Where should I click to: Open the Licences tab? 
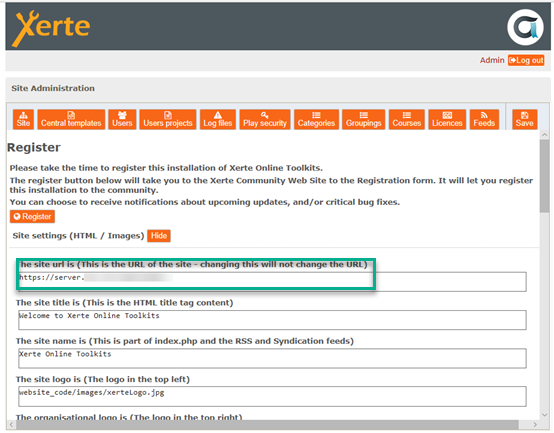point(447,119)
